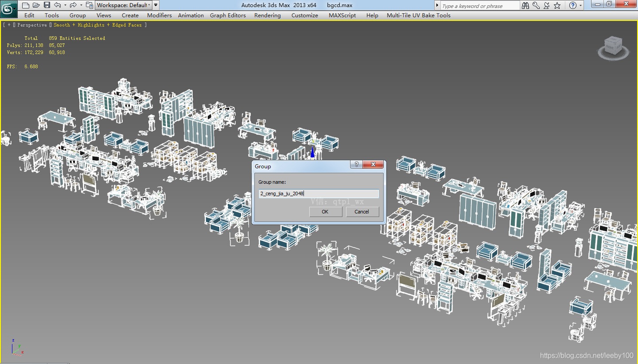Click the Subscription Center key icon

[x=536, y=6]
